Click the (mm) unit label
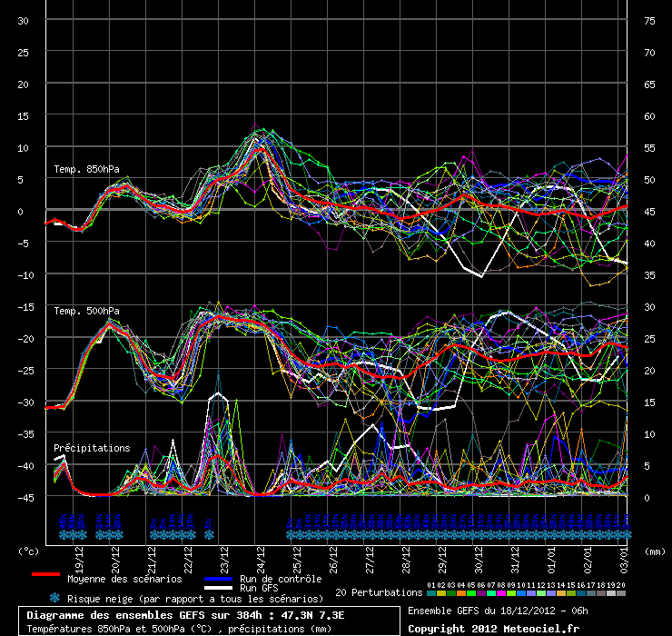This screenshot has height=636, width=672. pos(656,551)
